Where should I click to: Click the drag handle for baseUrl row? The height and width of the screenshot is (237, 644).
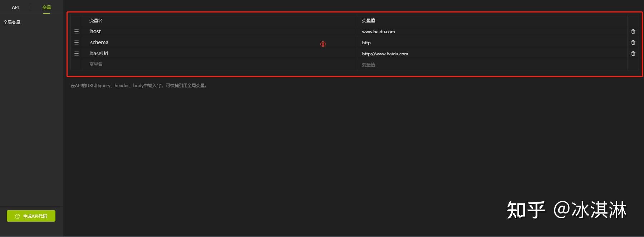tap(76, 54)
